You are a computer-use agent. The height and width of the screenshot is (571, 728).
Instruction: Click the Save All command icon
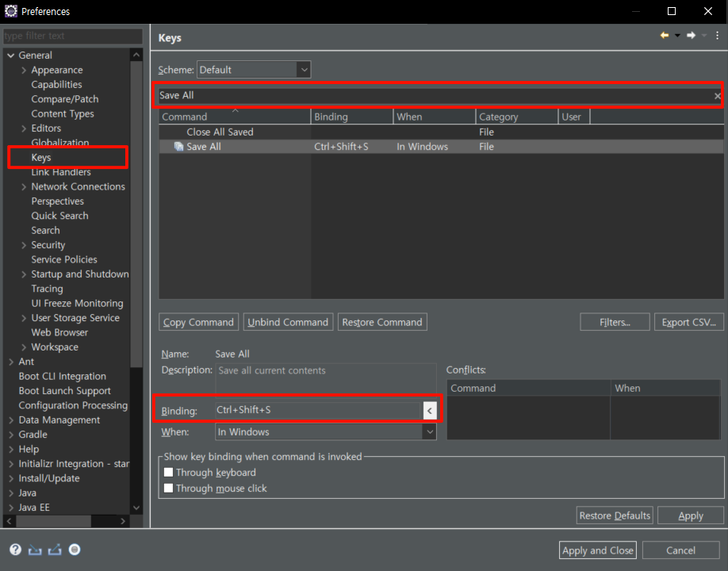pos(178,147)
